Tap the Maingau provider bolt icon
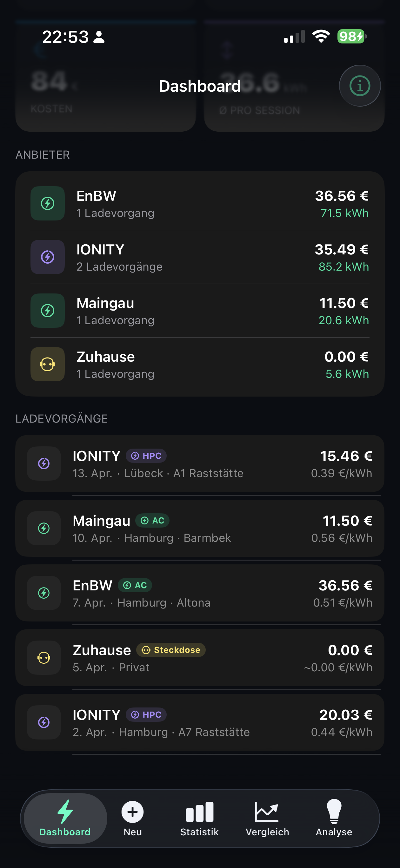Image resolution: width=400 pixels, height=868 pixels. [48, 310]
